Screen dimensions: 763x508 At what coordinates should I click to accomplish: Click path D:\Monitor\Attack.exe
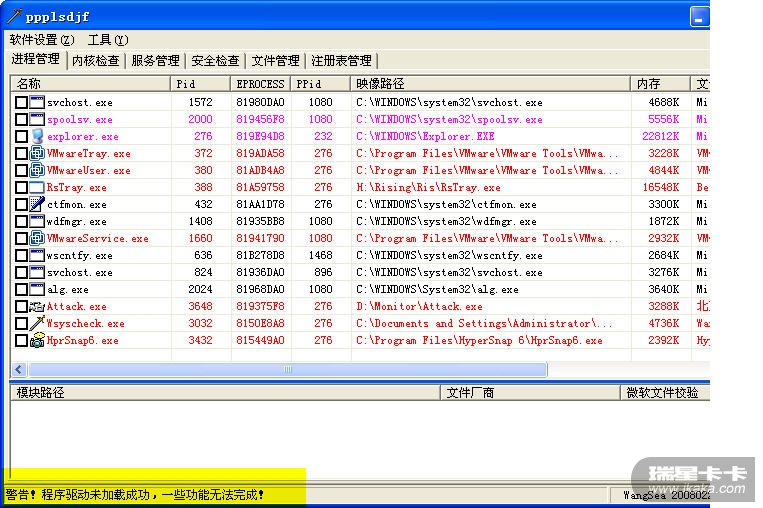[x=419, y=307]
